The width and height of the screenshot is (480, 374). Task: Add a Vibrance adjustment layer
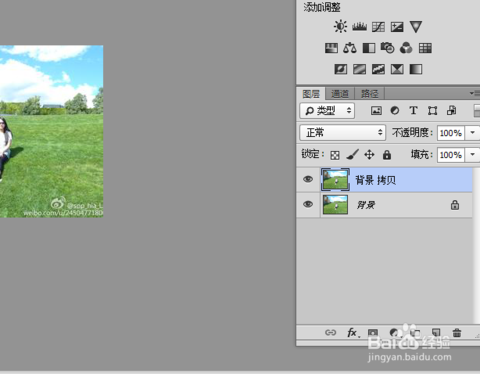(x=416, y=27)
